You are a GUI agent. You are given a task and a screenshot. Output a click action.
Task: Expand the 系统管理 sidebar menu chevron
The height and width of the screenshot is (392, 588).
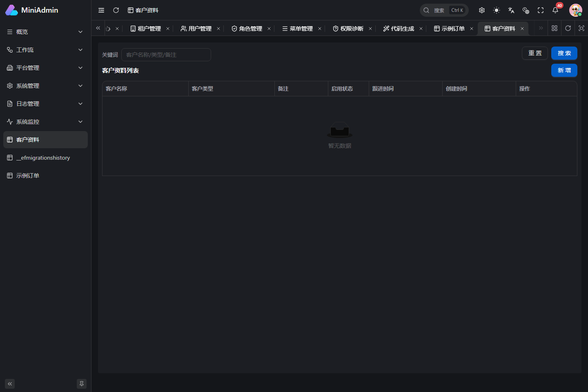(80, 86)
